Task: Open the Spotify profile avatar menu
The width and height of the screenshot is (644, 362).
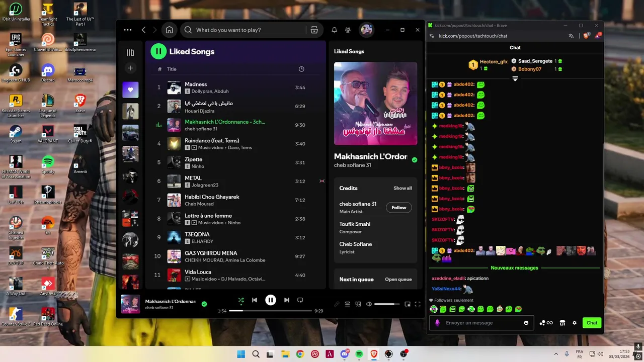Action: (x=366, y=30)
